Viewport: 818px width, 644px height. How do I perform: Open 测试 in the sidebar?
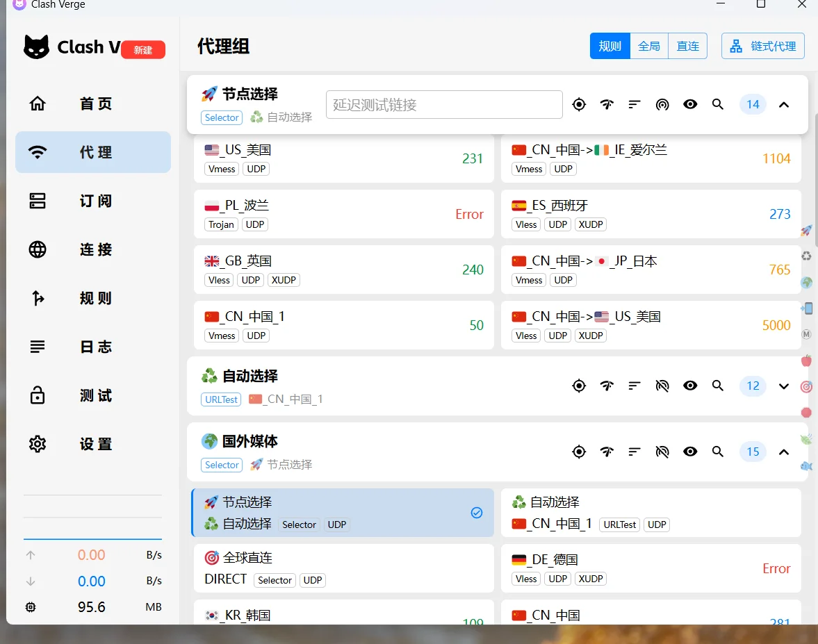point(93,396)
